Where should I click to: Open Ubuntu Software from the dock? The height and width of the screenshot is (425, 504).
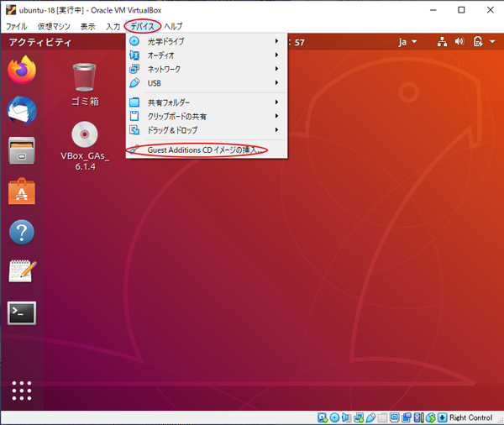[22, 191]
